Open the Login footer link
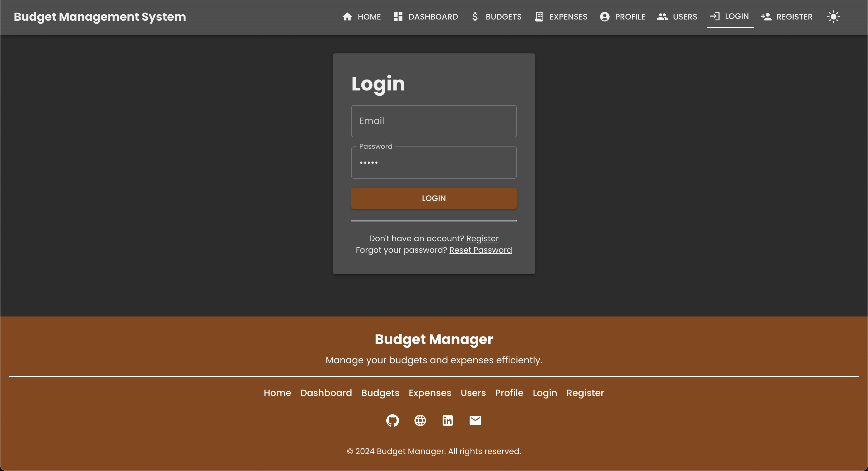This screenshot has height=471, width=868. pyautogui.click(x=545, y=393)
